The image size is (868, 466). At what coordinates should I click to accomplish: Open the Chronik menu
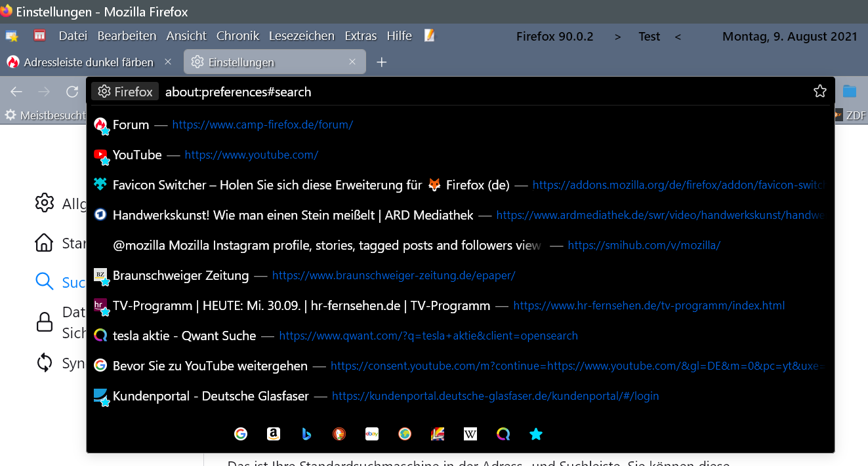pos(238,36)
